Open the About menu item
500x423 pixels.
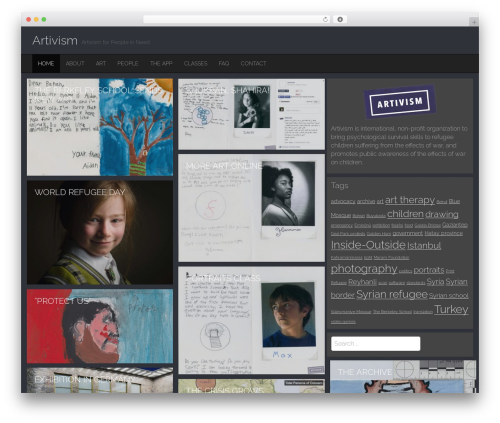click(75, 63)
